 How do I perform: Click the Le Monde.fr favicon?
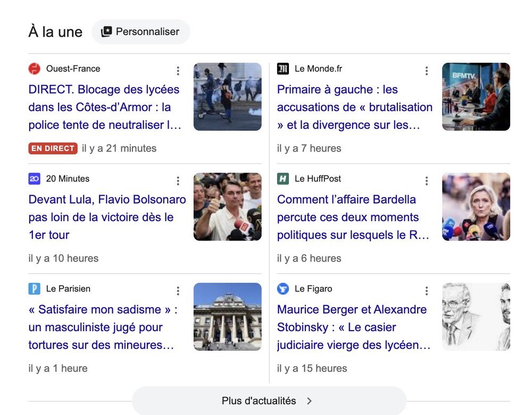283,69
